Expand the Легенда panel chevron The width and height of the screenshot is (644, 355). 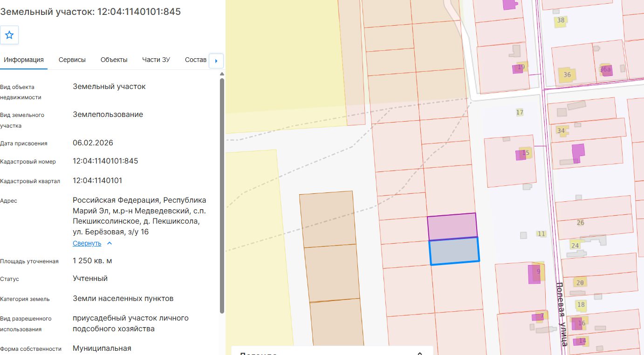coord(419,354)
